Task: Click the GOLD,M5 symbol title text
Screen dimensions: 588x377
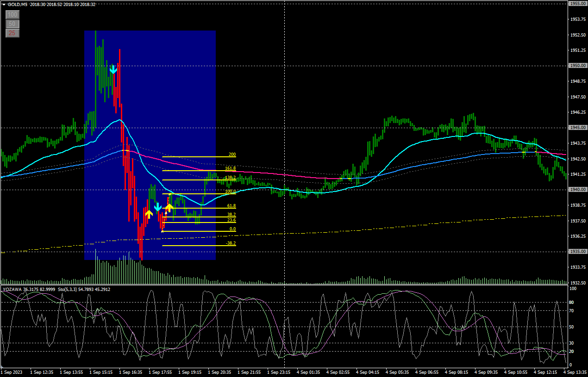Action: click(17, 4)
